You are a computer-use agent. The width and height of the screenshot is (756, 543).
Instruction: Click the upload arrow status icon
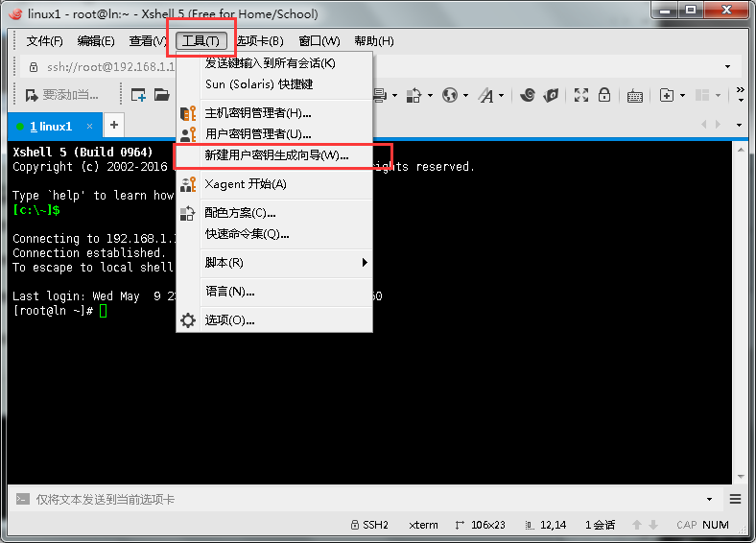(637, 525)
